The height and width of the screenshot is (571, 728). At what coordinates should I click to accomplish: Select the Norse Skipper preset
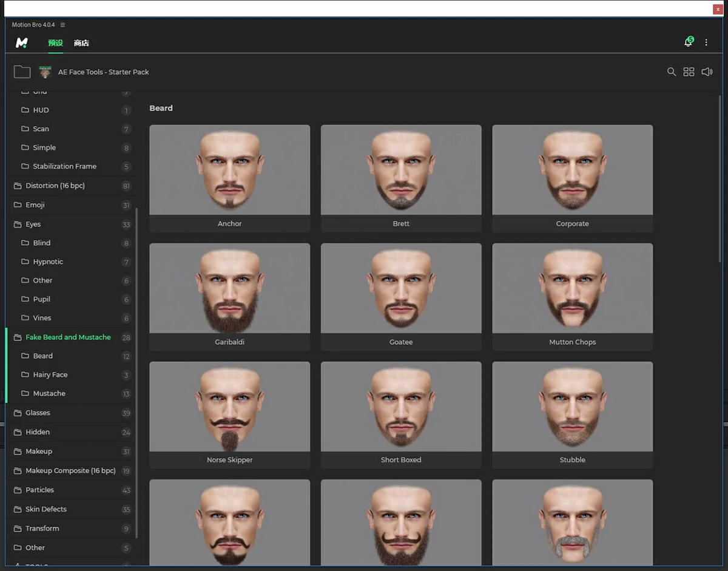coord(230,415)
